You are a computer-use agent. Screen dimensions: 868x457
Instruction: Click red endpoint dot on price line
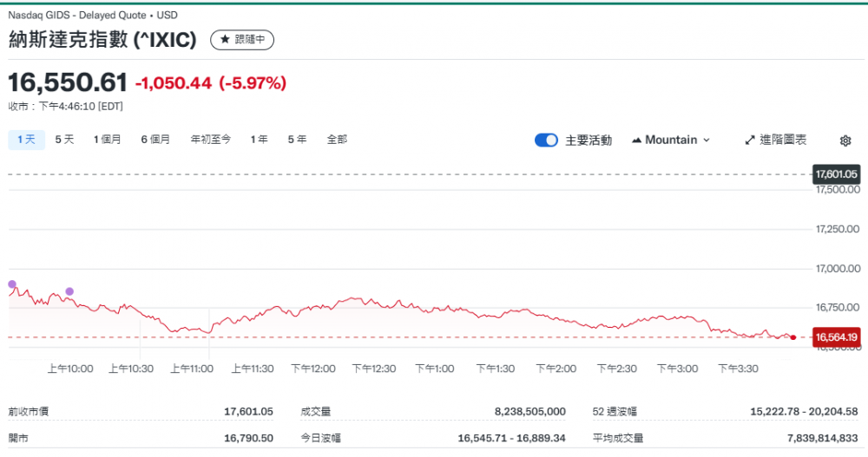(793, 337)
